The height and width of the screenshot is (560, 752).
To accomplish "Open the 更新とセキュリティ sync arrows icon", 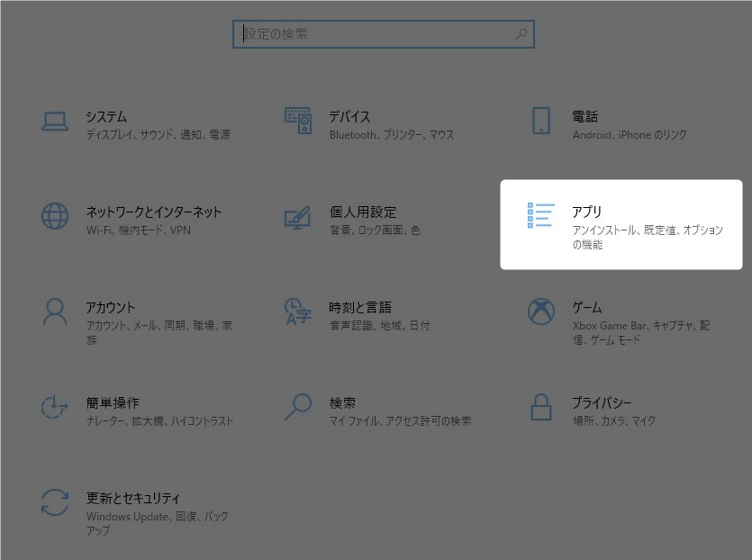I will click(x=55, y=502).
